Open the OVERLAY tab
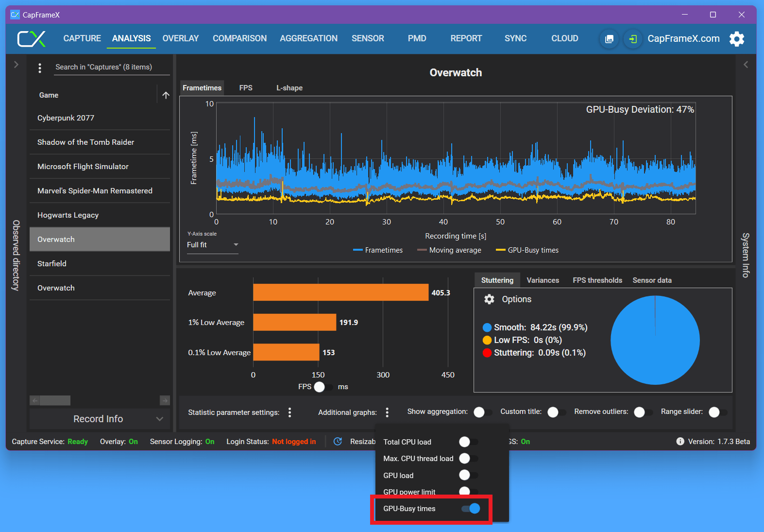Image resolution: width=764 pixels, height=532 pixels. [181, 38]
